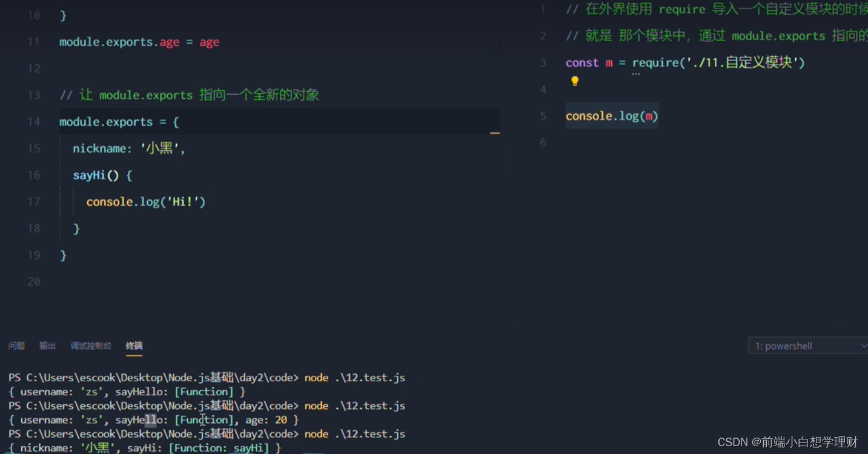
Task: Click line number 14 in left editor
Action: point(33,122)
